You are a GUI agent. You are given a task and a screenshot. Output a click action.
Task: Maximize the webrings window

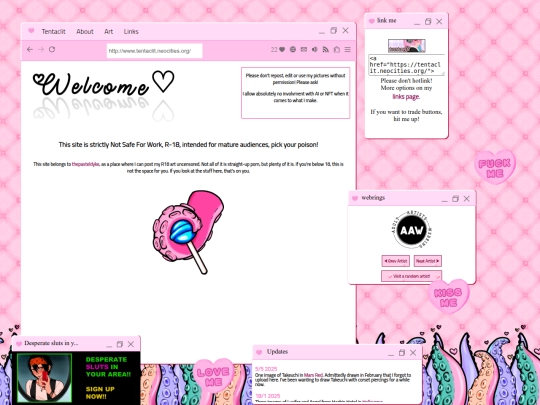[x=456, y=199]
